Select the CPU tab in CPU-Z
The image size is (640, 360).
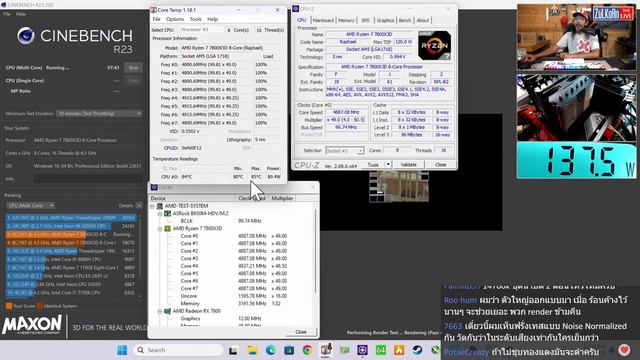(x=301, y=20)
